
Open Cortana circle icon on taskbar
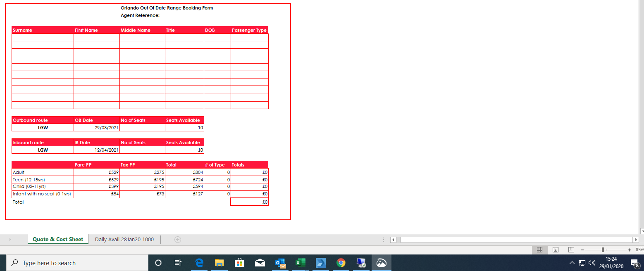point(158,263)
